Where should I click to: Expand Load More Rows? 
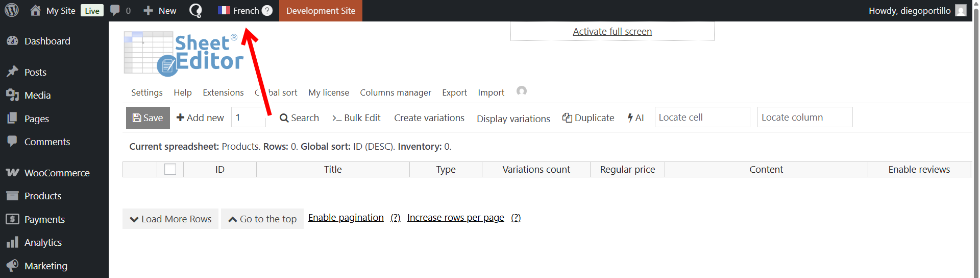pyautogui.click(x=170, y=219)
